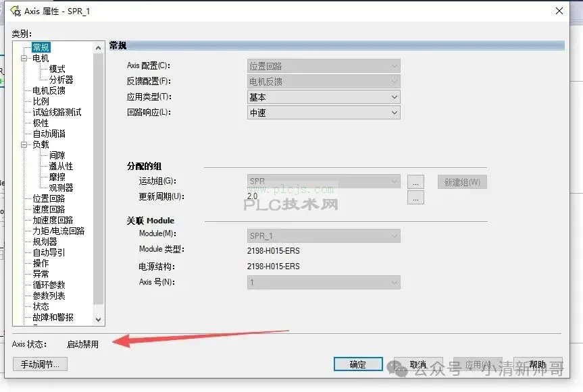Select 力矩/电流回路 category
Screen dimensions: 583x392
click(x=58, y=231)
